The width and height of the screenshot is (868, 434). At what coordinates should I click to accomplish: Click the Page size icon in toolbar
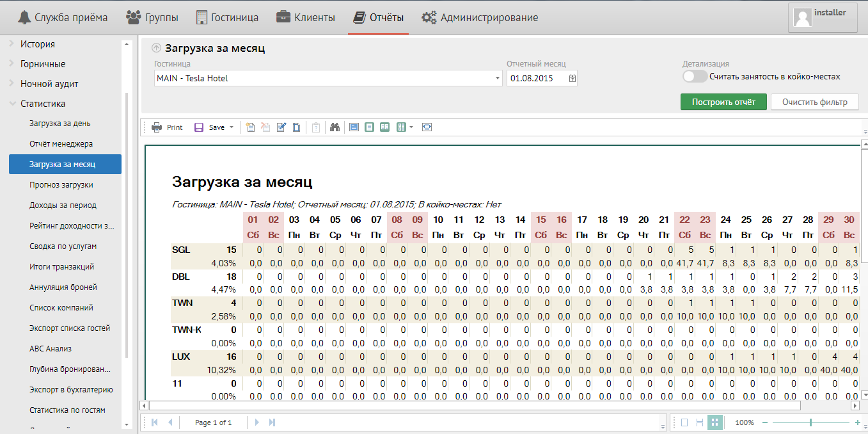(296, 127)
